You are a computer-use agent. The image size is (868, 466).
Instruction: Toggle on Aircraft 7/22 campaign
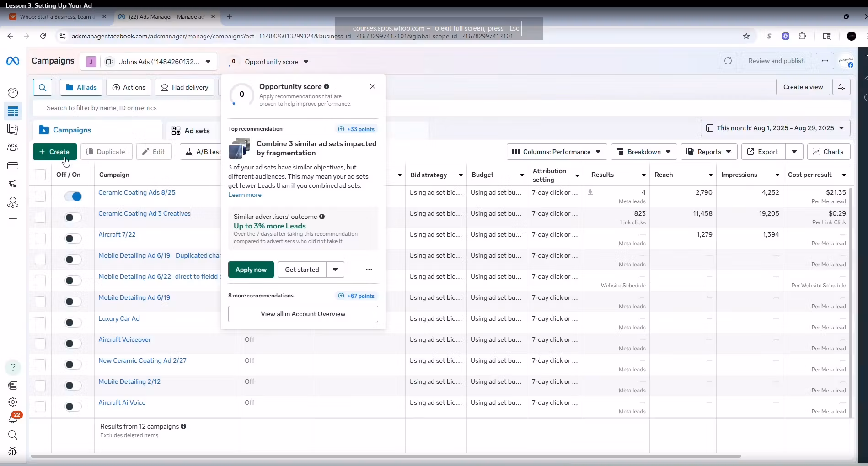click(x=73, y=238)
